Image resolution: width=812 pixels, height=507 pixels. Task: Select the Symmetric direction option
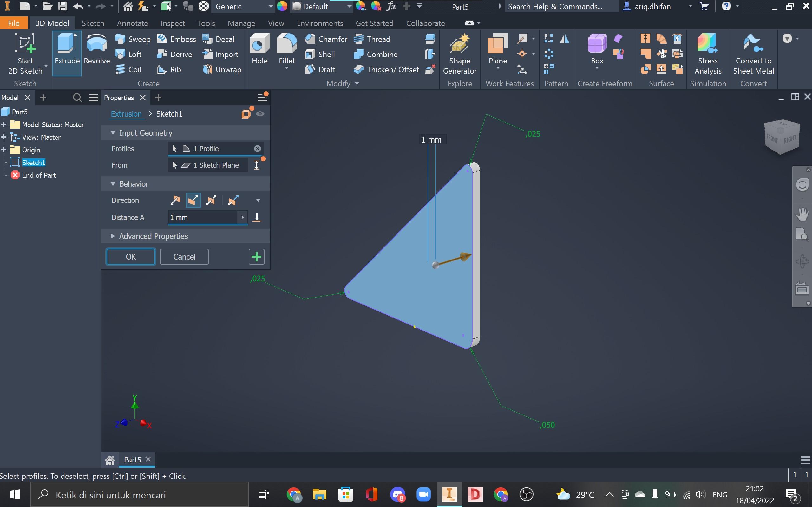tap(211, 201)
